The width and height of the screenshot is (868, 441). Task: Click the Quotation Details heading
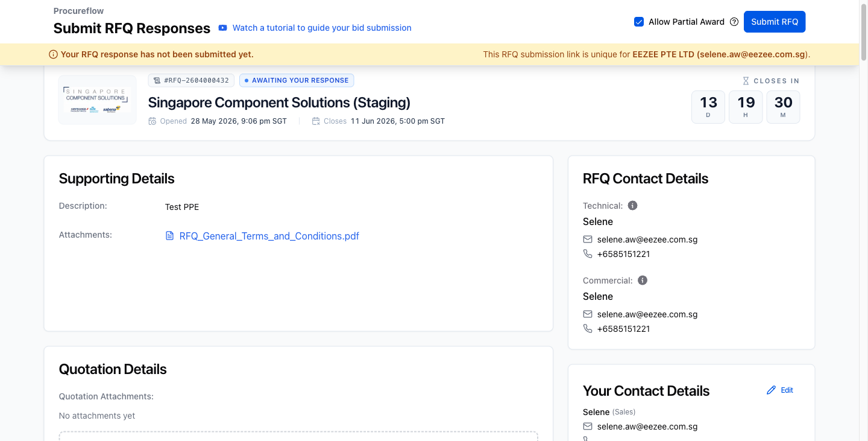pyautogui.click(x=113, y=369)
